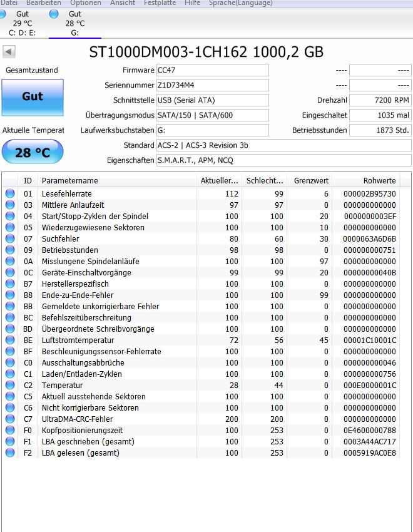Click status icon of Start/Stopp-Zyklen der Spindel row
The image size is (413, 532).
pos(10,216)
